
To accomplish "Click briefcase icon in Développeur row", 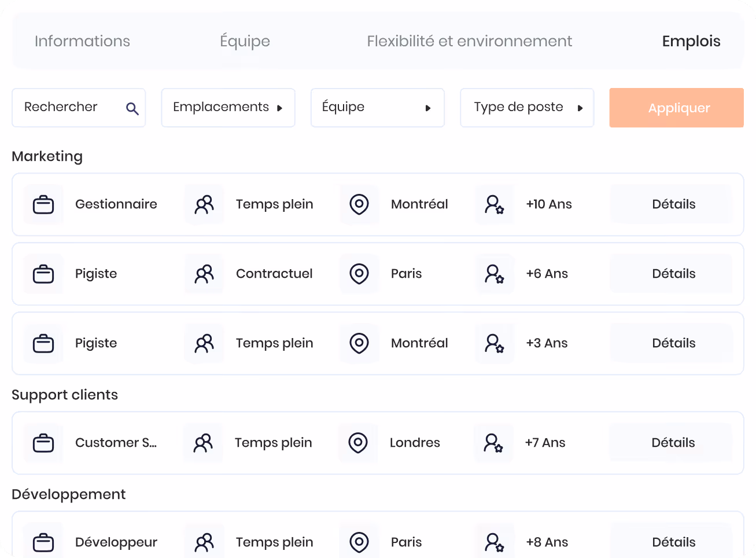I will pos(43,542).
